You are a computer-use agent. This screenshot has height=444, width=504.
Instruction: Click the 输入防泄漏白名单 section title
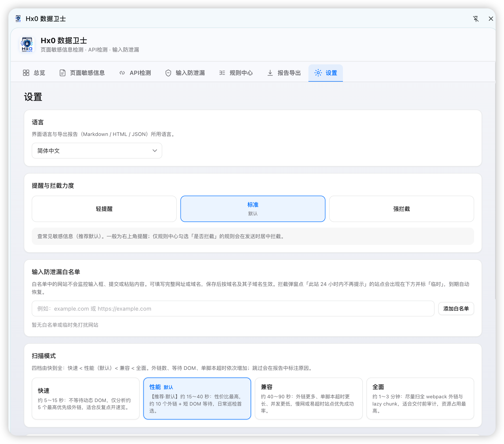(x=56, y=272)
